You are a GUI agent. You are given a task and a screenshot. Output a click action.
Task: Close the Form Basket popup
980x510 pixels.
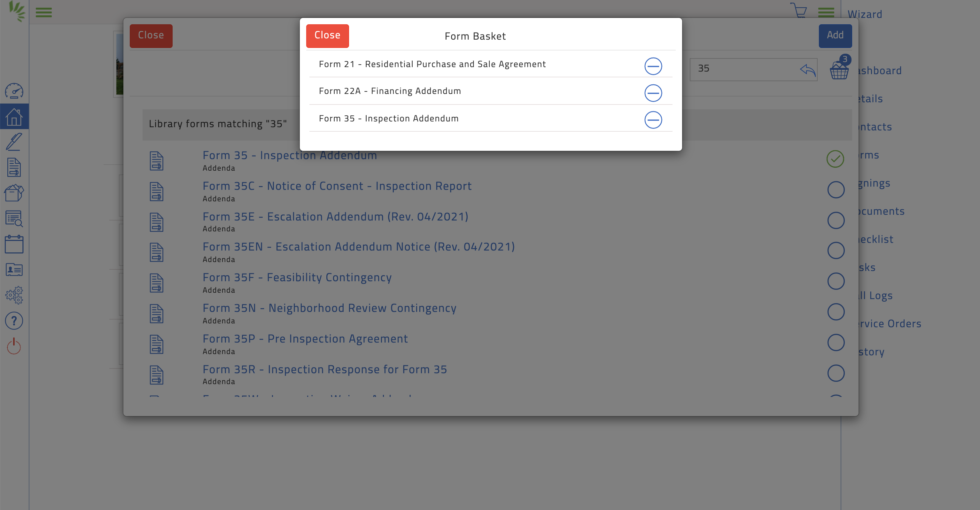[327, 36]
